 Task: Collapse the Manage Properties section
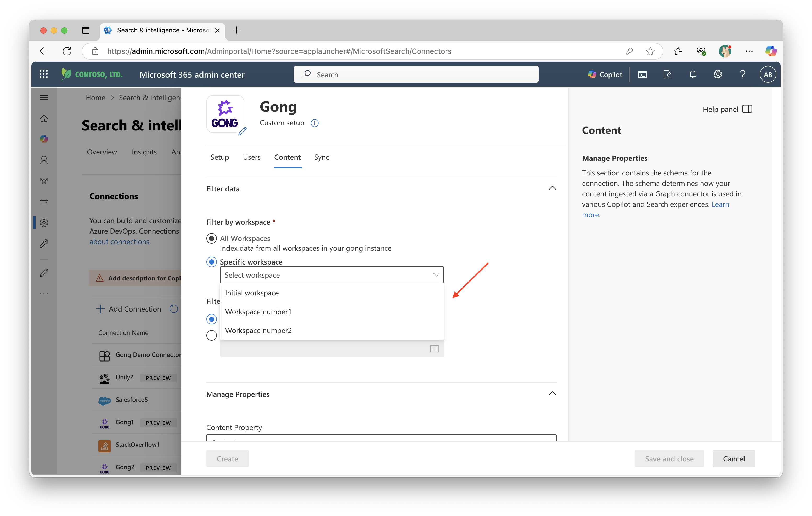tap(552, 394)
